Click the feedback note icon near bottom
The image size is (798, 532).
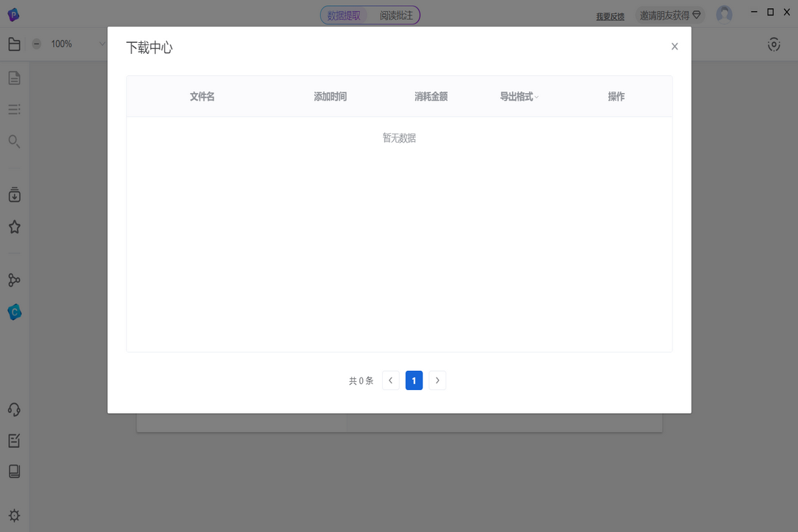pyautogui.click(x=14, y=440)
